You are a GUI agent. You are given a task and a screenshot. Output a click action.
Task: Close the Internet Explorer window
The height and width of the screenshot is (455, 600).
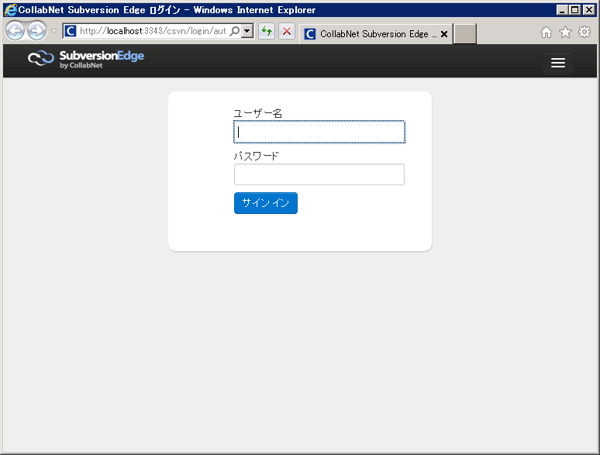point(589,10)
